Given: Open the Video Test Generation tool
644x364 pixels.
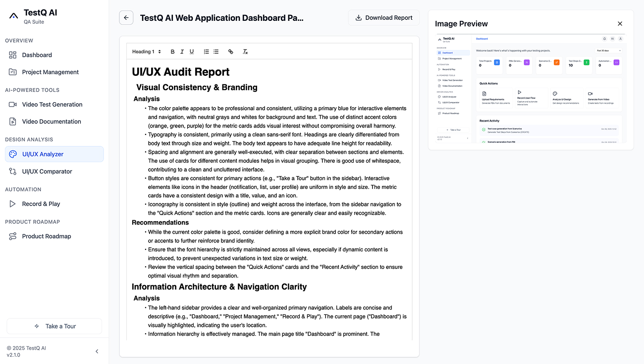Looking at the screenshot, I should tap(52, 104).
